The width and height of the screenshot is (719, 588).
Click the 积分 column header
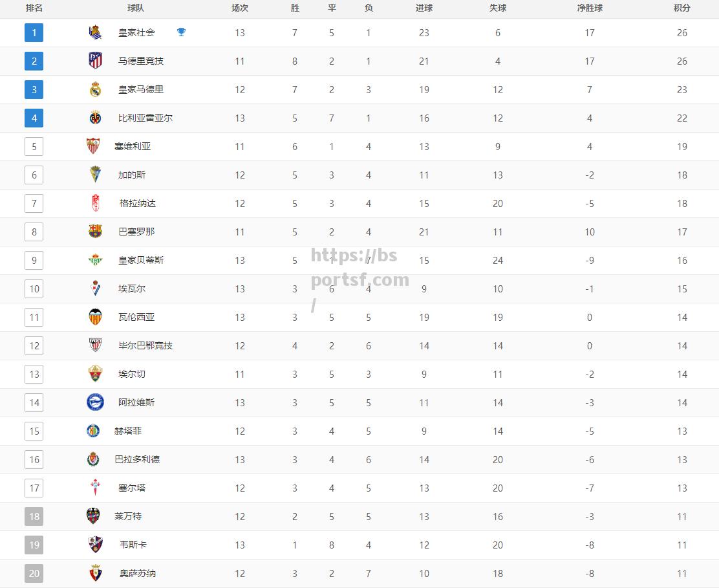coord(682,8)
